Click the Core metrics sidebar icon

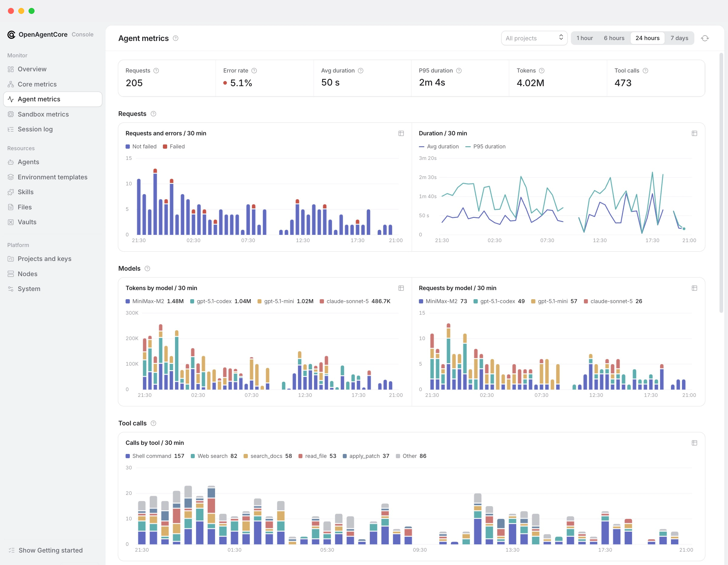[x=11, y=84]
